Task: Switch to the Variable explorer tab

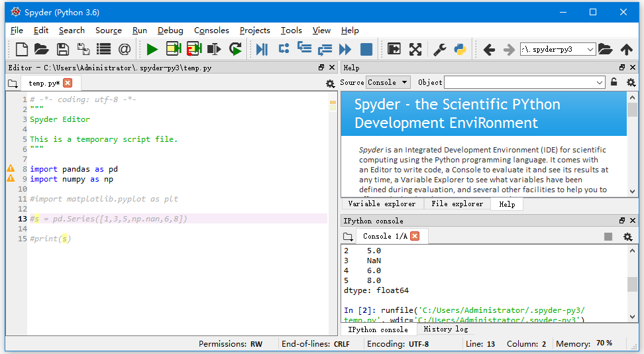Action: 382,204
